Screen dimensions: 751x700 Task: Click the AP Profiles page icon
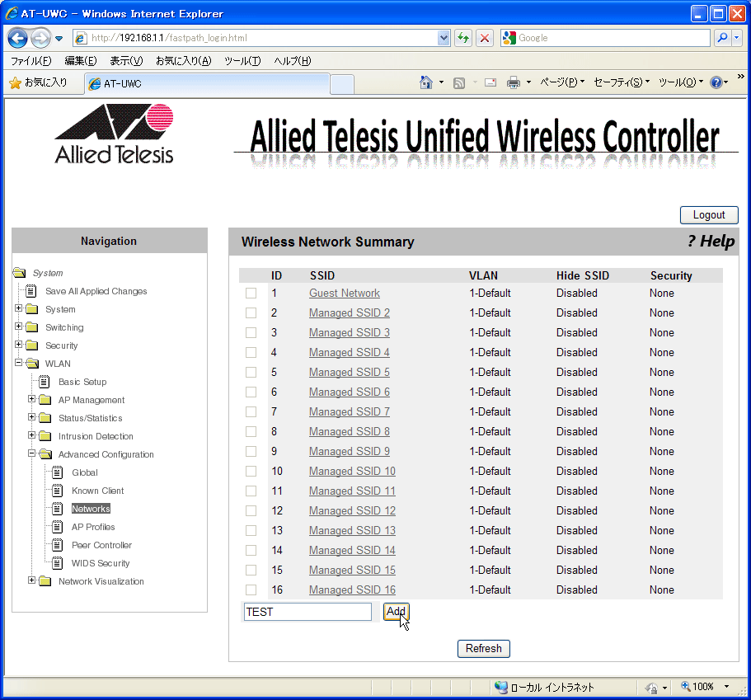coord(58,527)
